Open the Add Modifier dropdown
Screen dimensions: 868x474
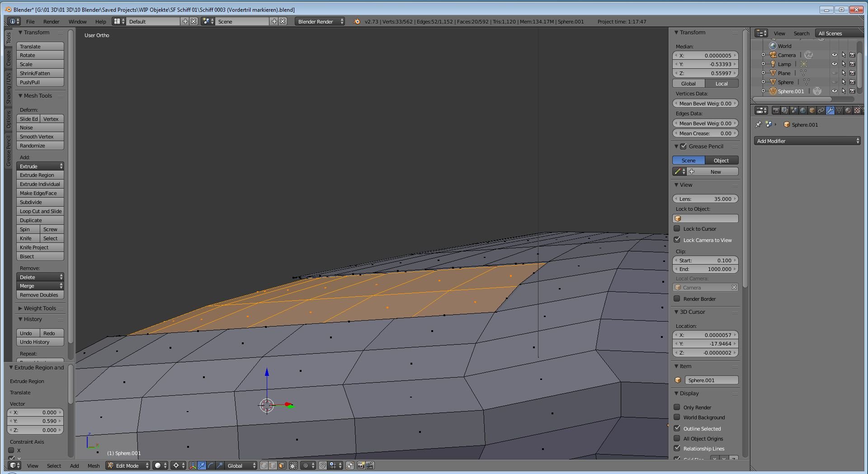[x=807, y=141]
